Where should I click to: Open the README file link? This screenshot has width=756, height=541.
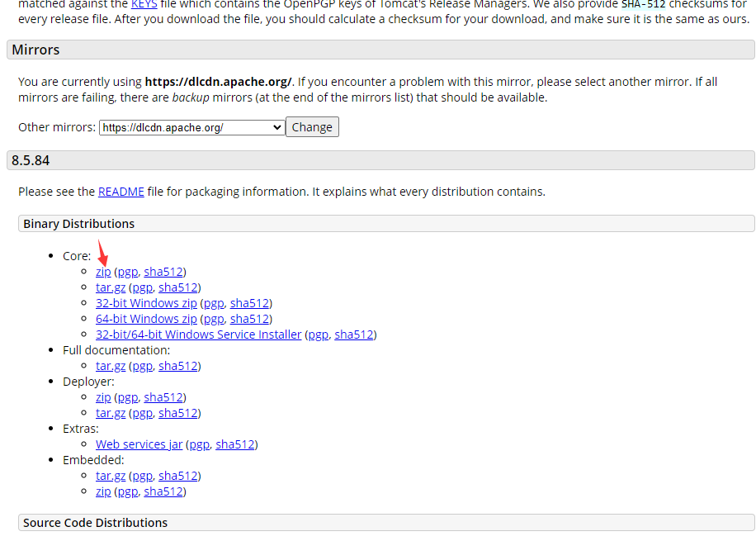(x=120, y=192)
